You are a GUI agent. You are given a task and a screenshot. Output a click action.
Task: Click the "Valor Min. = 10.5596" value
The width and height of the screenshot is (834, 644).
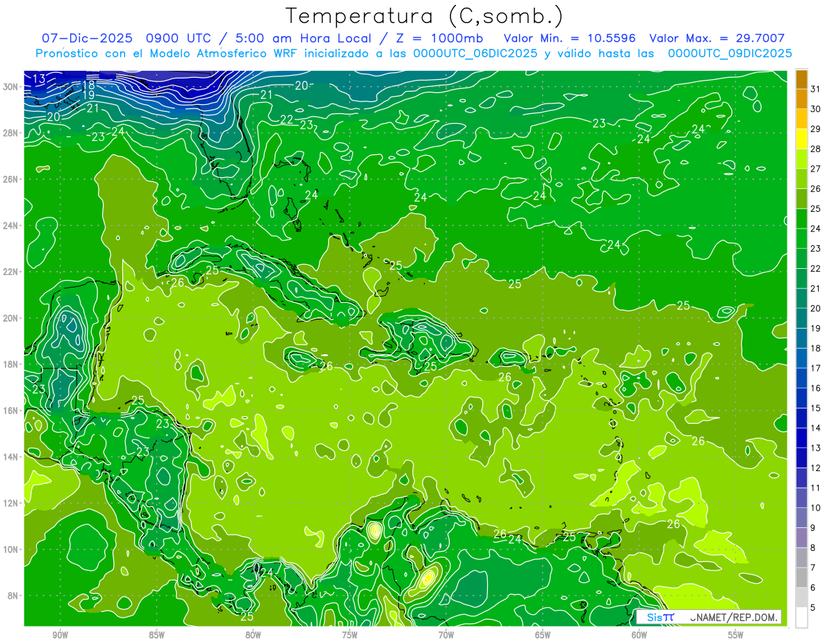coord(571,39)
